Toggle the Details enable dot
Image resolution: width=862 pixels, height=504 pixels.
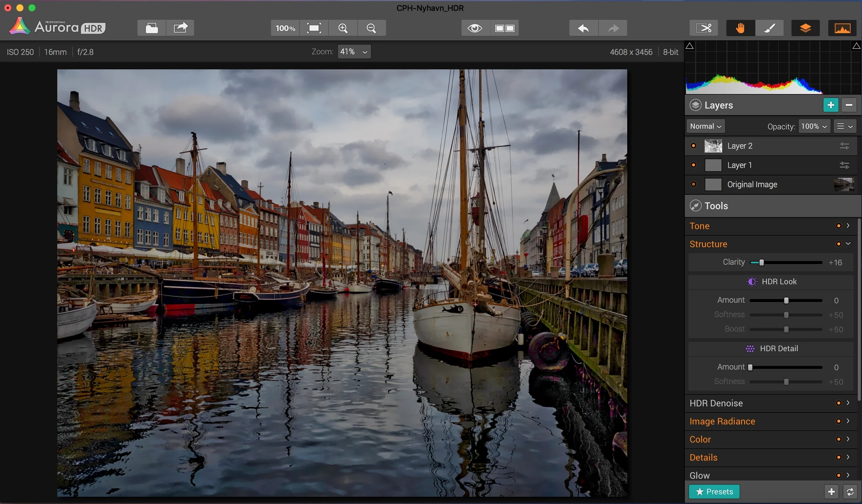839,457
